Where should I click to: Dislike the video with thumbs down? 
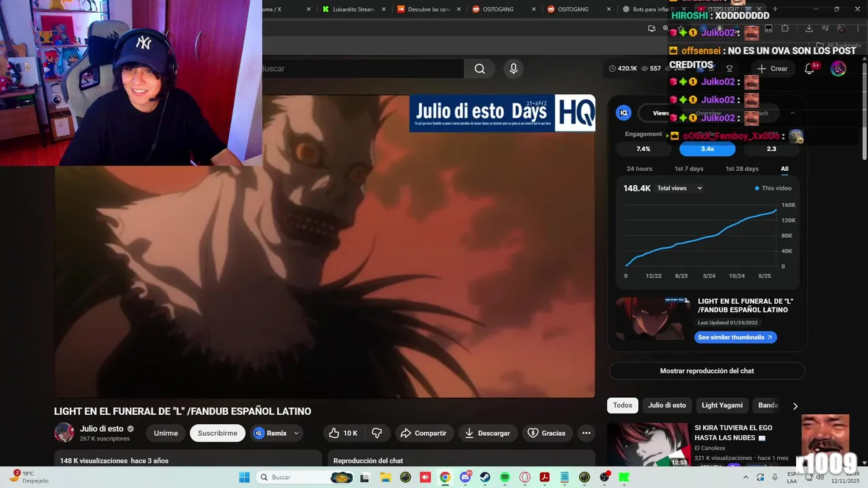(x=377, y=433)
